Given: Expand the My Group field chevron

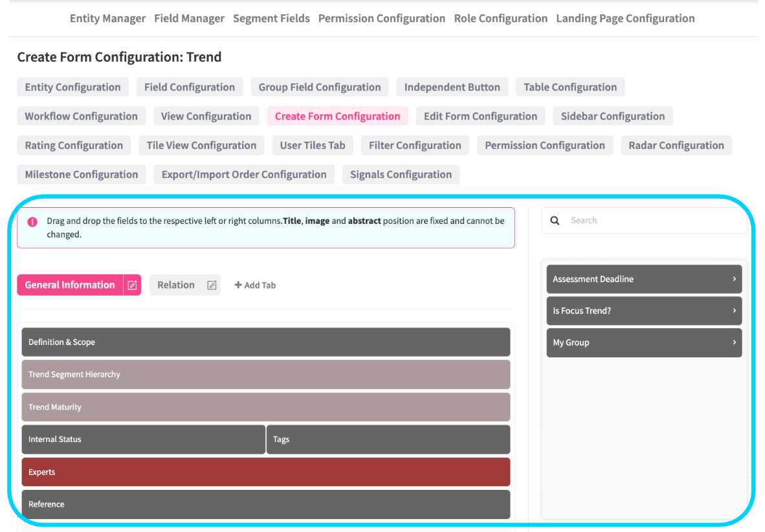Looking at the screenshot, I should coord(734,342).
